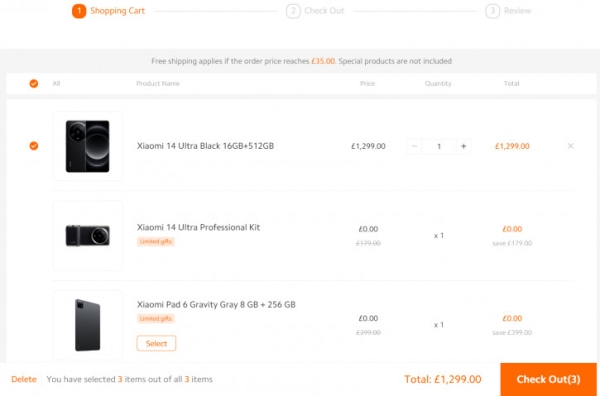Increase Xiaomi 14 Ultra quantity with plus

463,146
